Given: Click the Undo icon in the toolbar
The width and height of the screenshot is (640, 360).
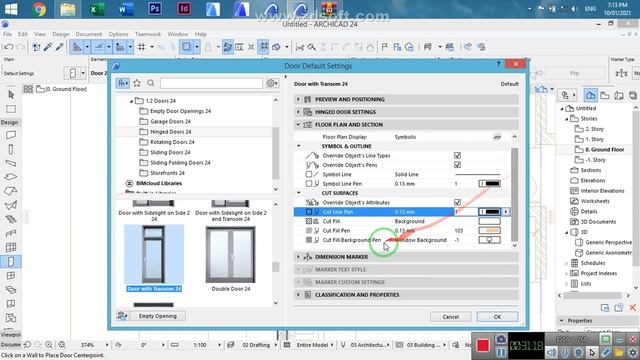Looking at the screenshot, I should (8, 47).
